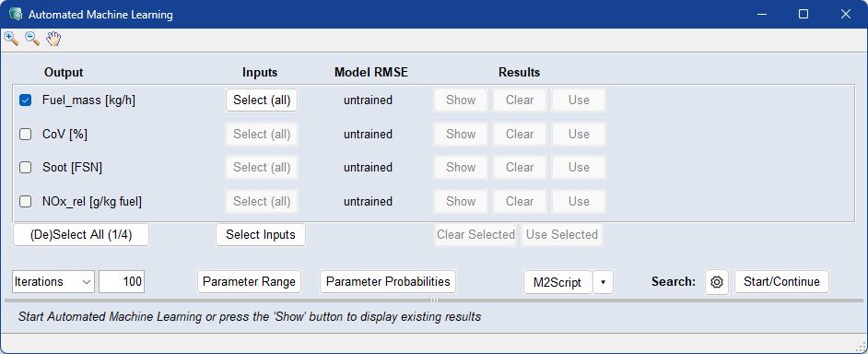Open Parameter Range settings
868x354 pixels.
tap(249, 282)
